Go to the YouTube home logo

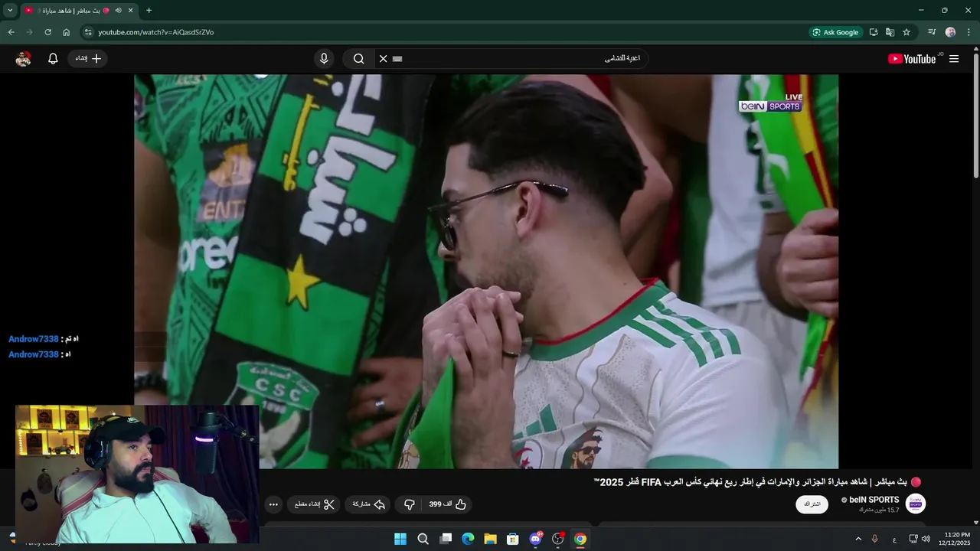pos(913,59)
